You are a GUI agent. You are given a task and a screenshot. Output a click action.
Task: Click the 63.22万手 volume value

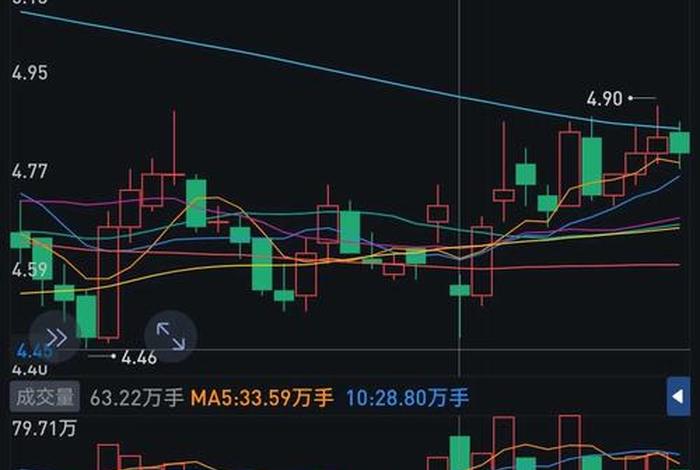tap(136, 398)
